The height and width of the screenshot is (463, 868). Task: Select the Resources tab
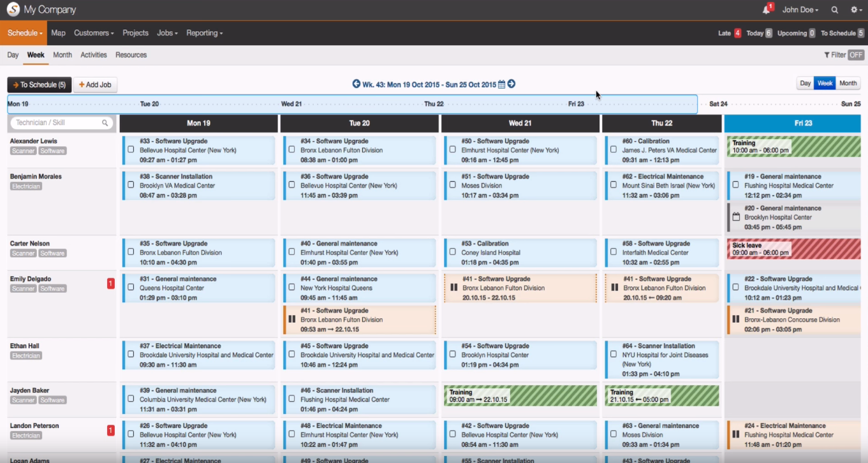click(x=131, y=55)
